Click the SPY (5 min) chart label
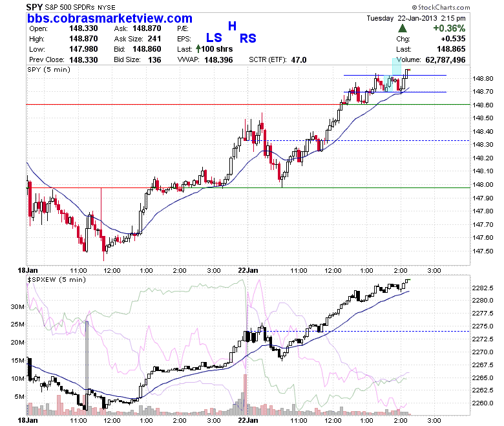504x426 pixels. pyautogui.click(x=49, y=69)
